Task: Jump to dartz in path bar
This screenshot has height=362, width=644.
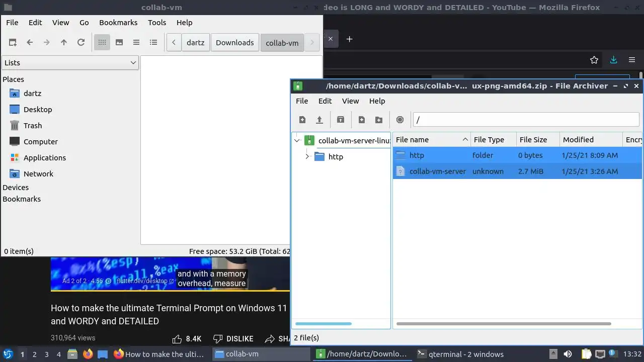Action: tap(196, 43)
